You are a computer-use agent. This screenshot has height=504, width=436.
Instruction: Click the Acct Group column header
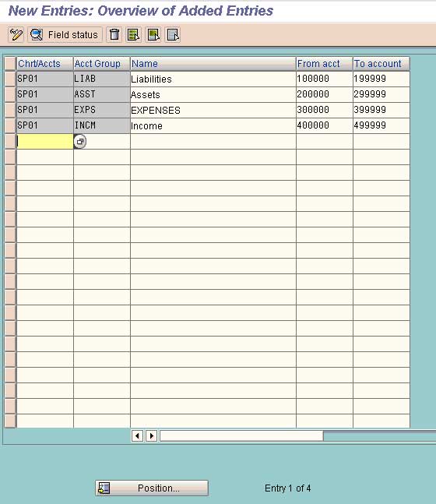point(102,64)
